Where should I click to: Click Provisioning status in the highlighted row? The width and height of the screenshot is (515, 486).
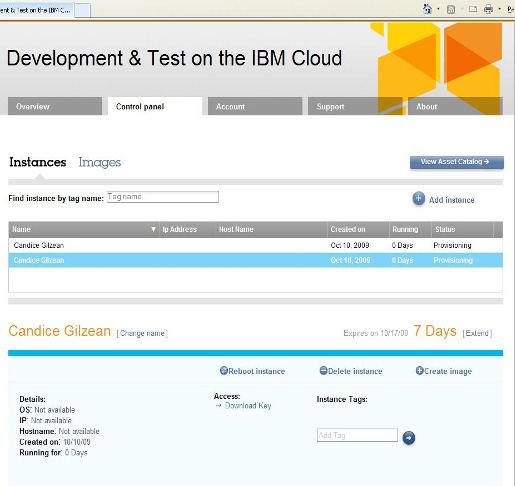click(453, 260)
